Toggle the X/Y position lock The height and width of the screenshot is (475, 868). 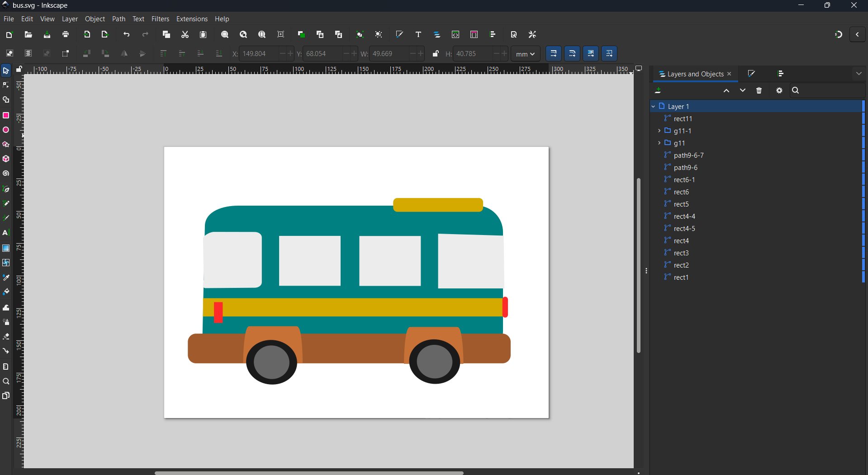click(436, 54)
